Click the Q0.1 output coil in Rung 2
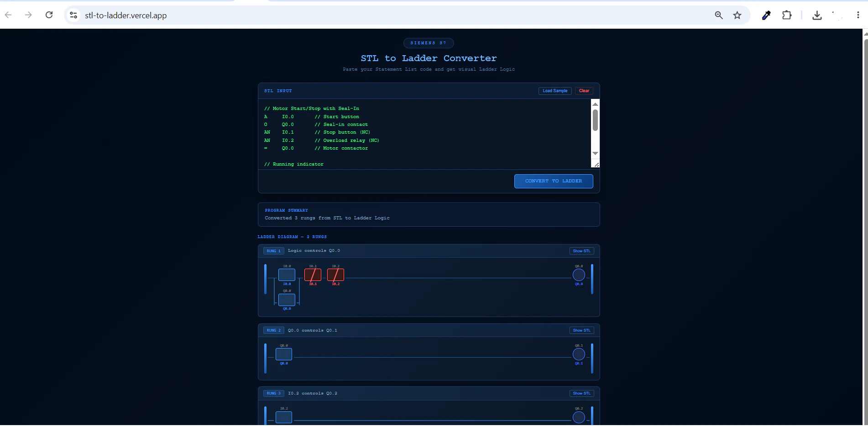This screenshot has width=868, height=426. click(579, 354)
